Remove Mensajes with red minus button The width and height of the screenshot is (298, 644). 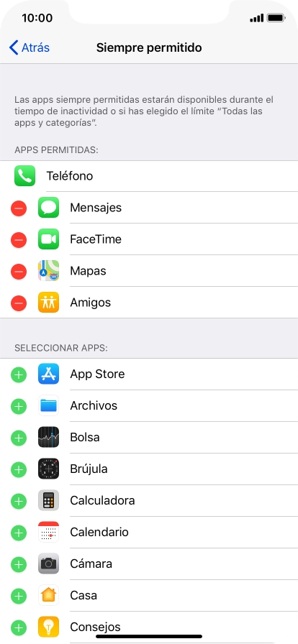point(19,208)
